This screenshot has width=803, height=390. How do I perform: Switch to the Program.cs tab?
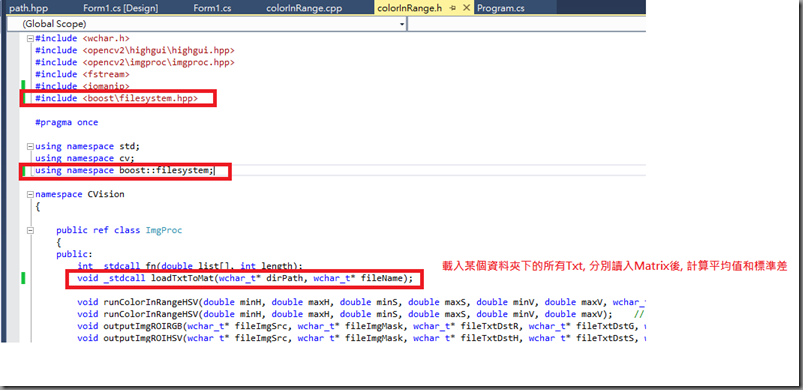(501, 8)
